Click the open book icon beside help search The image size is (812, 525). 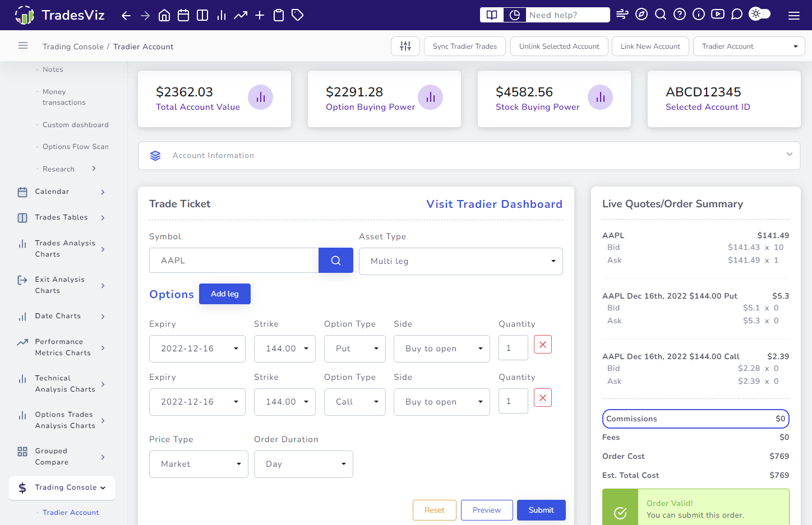492,15
